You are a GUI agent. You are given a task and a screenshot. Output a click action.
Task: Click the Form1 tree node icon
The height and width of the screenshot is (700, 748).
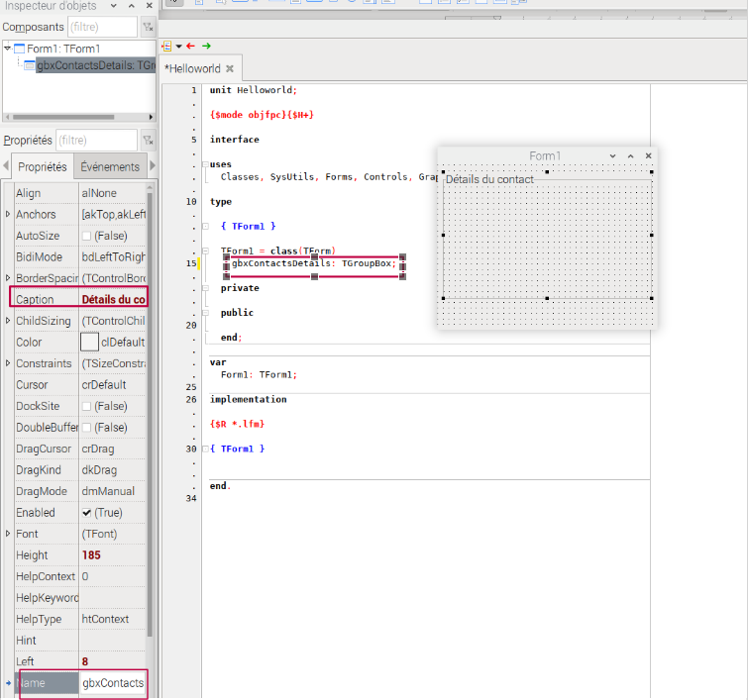point(19,49)
